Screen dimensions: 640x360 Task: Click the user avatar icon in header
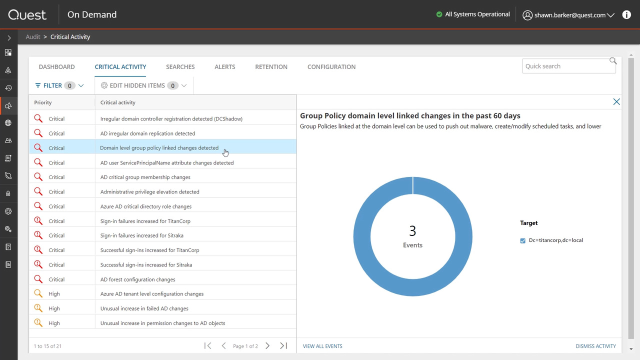(x=527, y=15)
